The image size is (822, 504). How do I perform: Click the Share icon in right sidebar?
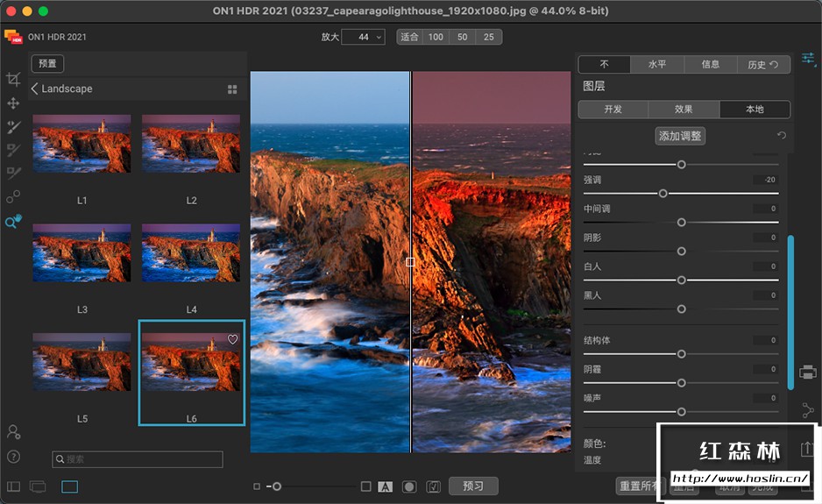coord(808,410)
